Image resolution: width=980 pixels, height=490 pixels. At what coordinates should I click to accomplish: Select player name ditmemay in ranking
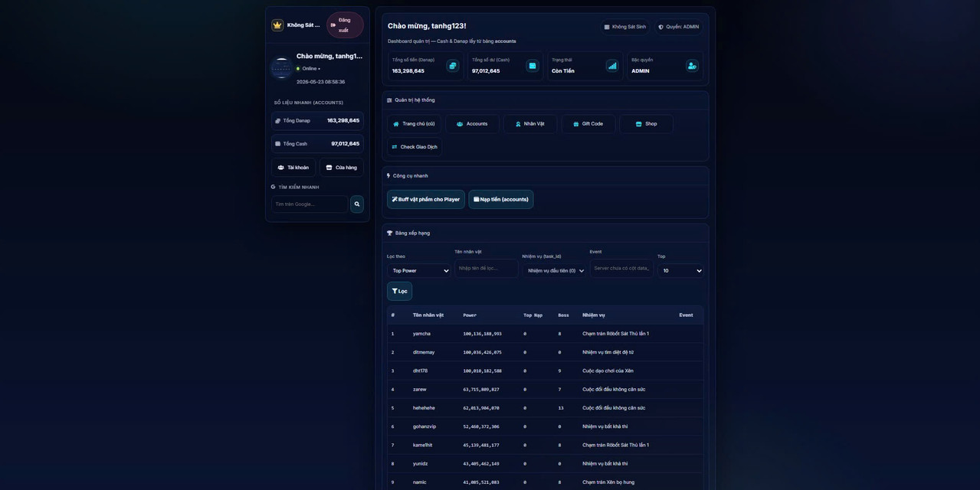tap(424, 352)
